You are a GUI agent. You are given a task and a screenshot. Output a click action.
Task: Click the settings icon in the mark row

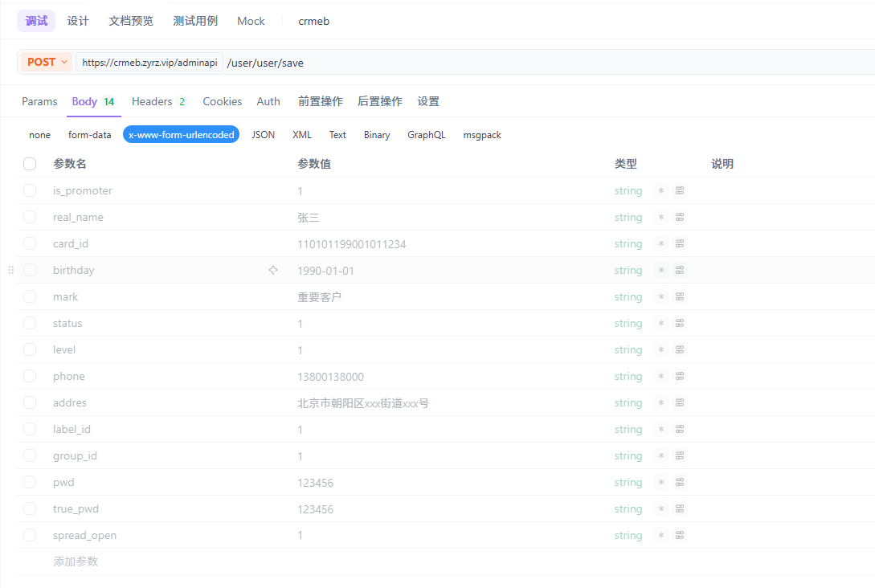[680, 297]
